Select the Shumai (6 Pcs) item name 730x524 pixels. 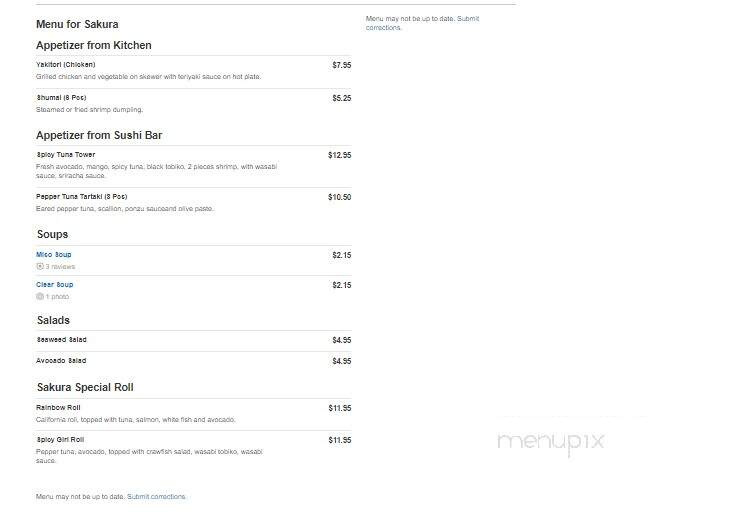61,98
